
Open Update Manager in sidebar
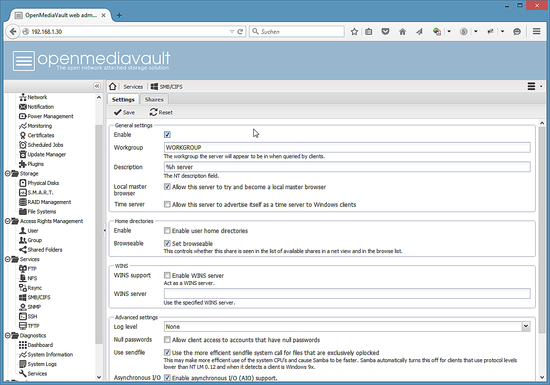tap(42, 154)
